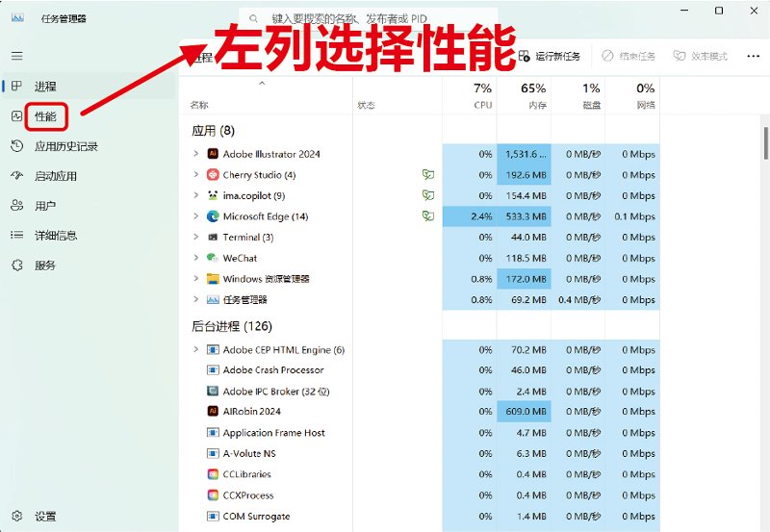Click the Cherry Studio app icon
This screenshot has height=532, width=770.
(x=213, y=175)
